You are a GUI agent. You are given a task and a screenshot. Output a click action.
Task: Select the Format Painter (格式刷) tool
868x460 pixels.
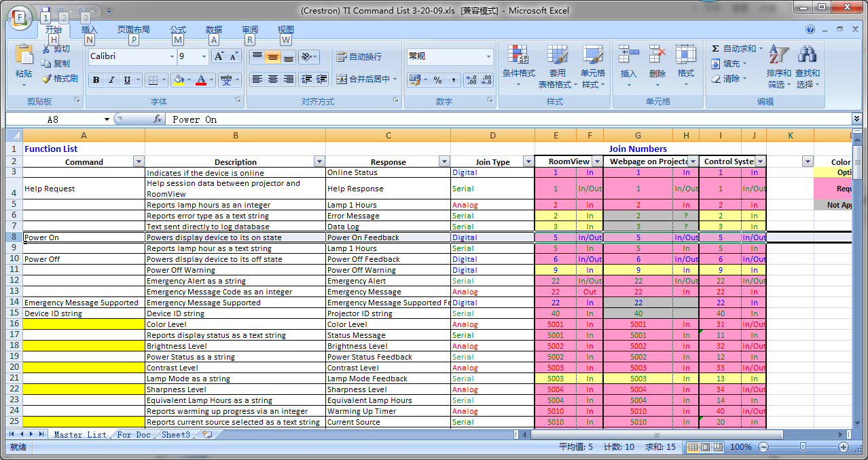(x=59, y=79)
